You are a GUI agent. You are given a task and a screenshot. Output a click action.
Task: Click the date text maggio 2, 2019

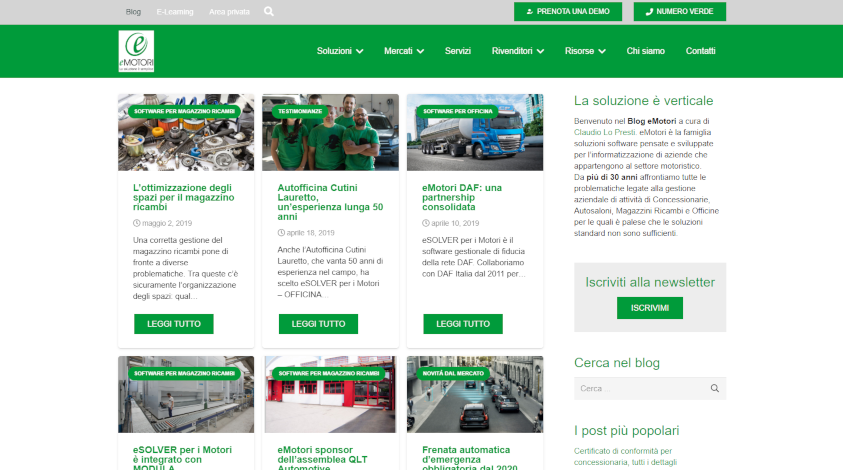pos(167,223)
